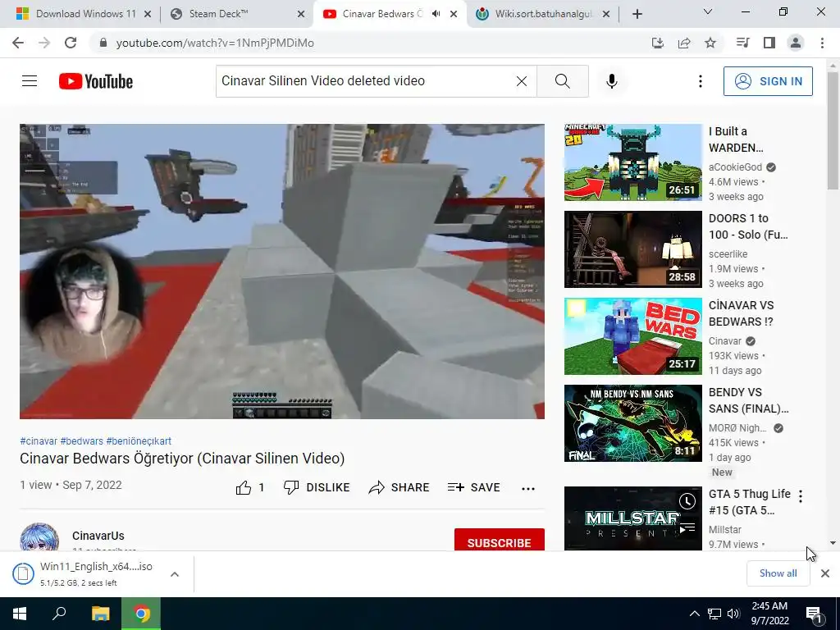Open BENDY VS SANS thumbnail
The width and height of the screenshot is (840, 630).
click(632, 423)
